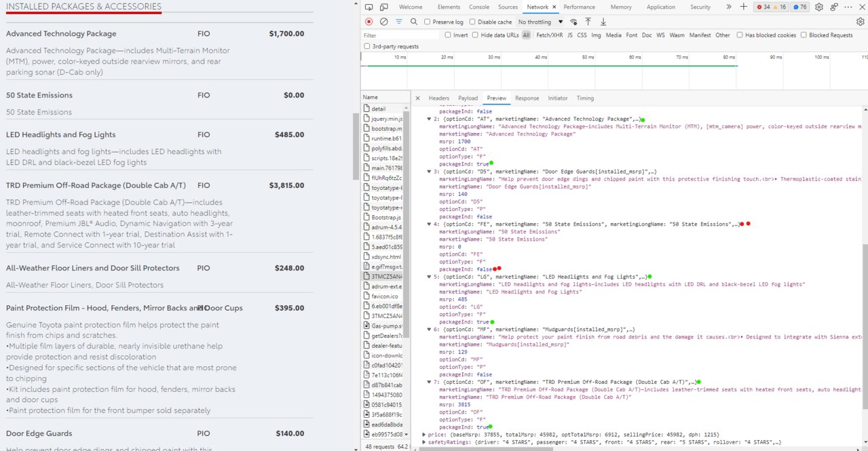The width and height of the screenshot is (868, 451).
Task: Click the add tool plus icon
Action: coord(744,7)
